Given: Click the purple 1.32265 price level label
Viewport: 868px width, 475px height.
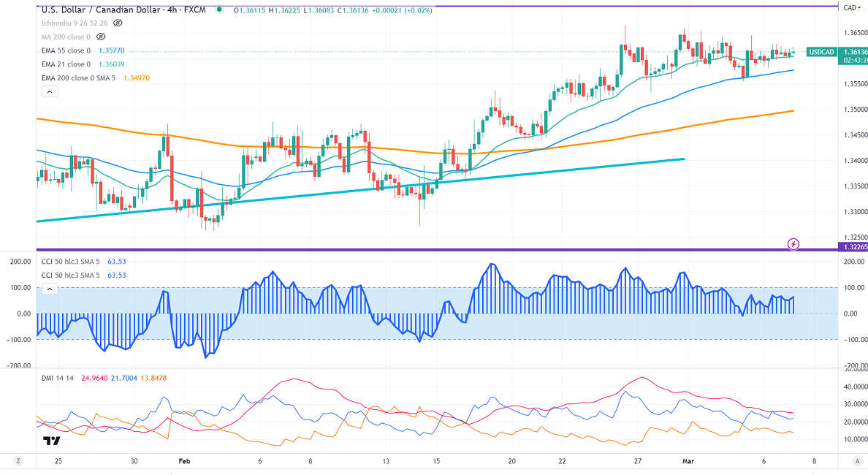Looking at the screenshot, I should tap(854, 247).
